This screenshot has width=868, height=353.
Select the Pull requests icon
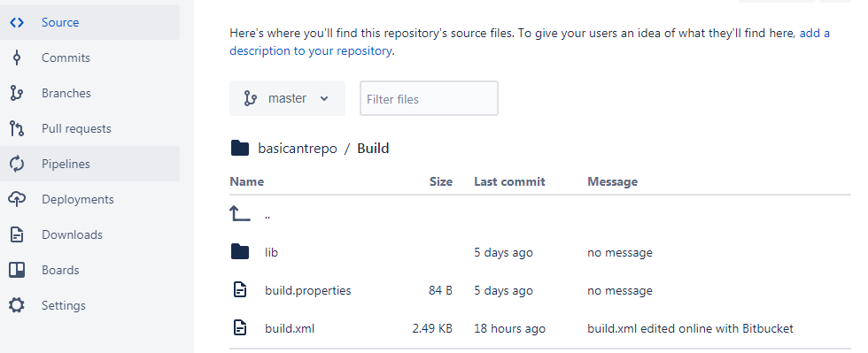pos(17,128)
